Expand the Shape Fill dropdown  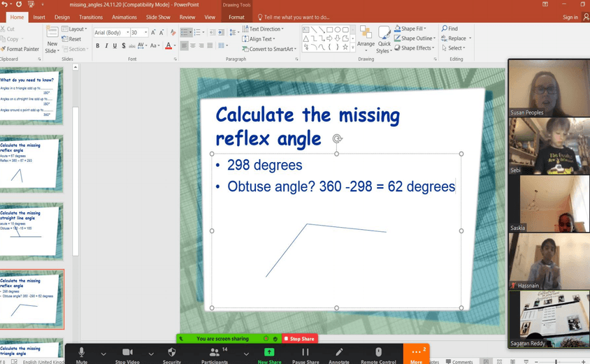coord(424,29)
